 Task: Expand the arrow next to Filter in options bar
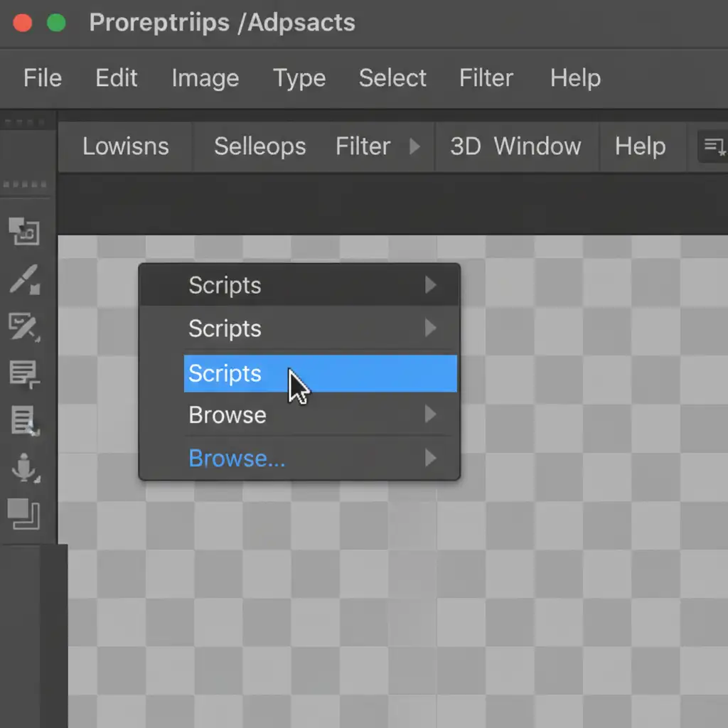[x=414, y=146]
